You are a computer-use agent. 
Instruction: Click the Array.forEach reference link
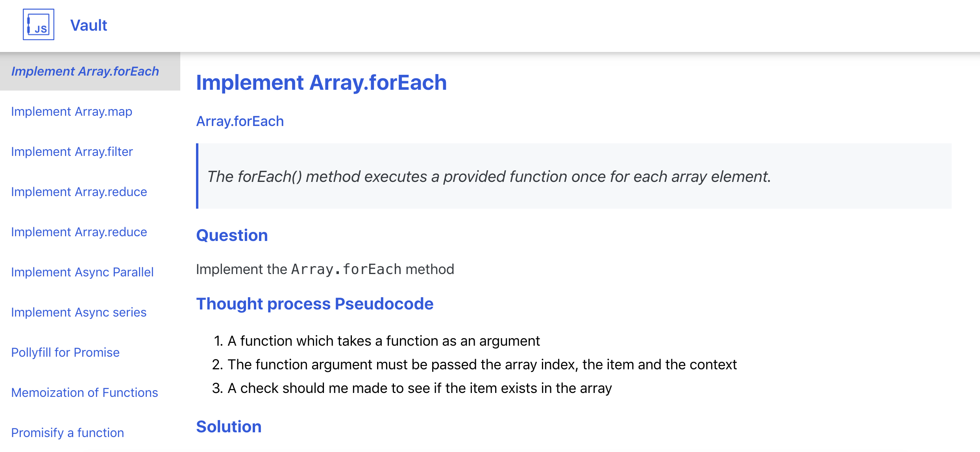[x=240, y=121]
